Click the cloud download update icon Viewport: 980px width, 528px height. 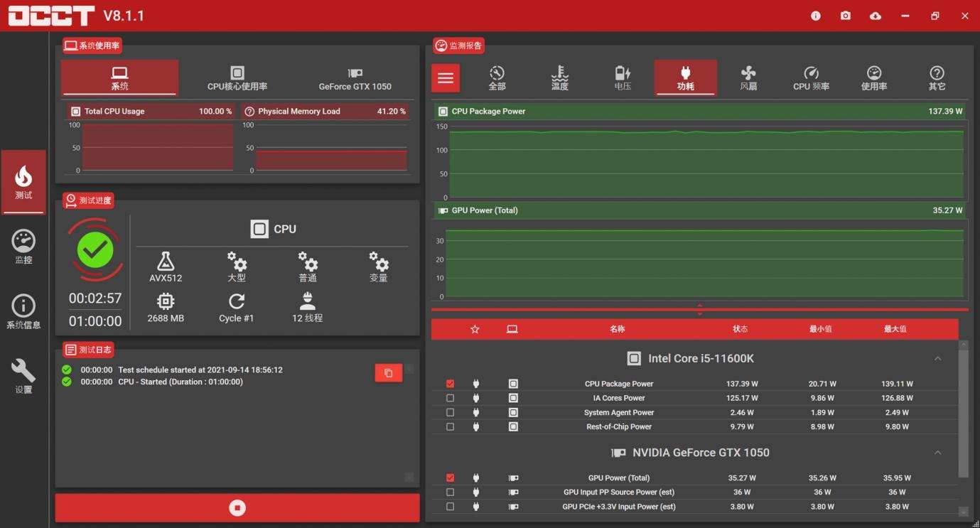click(x=876, y=16)
